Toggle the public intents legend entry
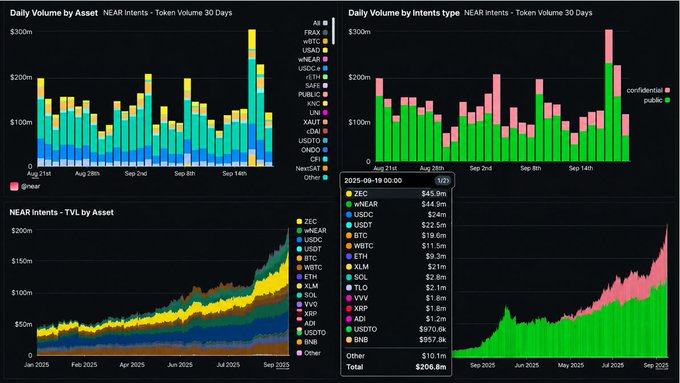The image size is (680, 383). click(x=657, y=100)
